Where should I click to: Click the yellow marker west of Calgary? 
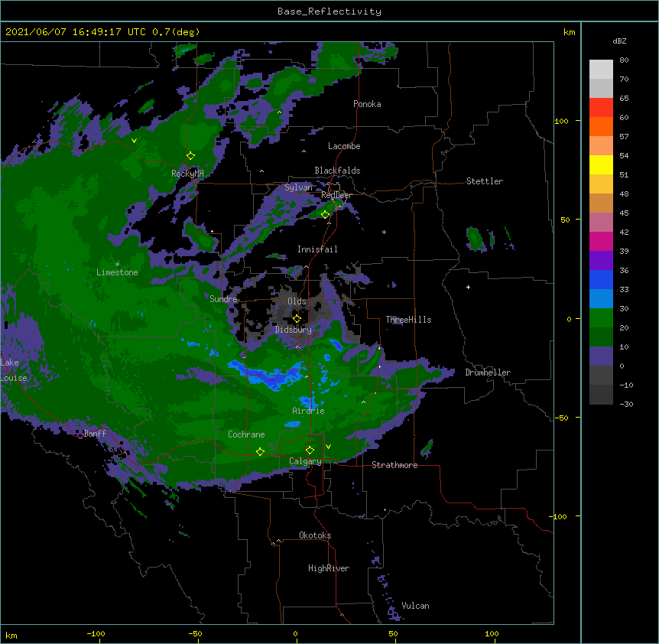pos(260,451)
